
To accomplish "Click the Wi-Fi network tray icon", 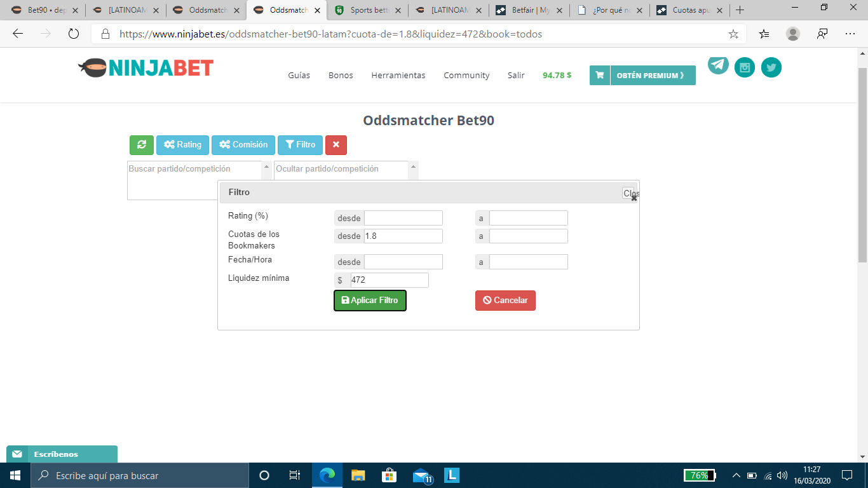I will point(768,475).
